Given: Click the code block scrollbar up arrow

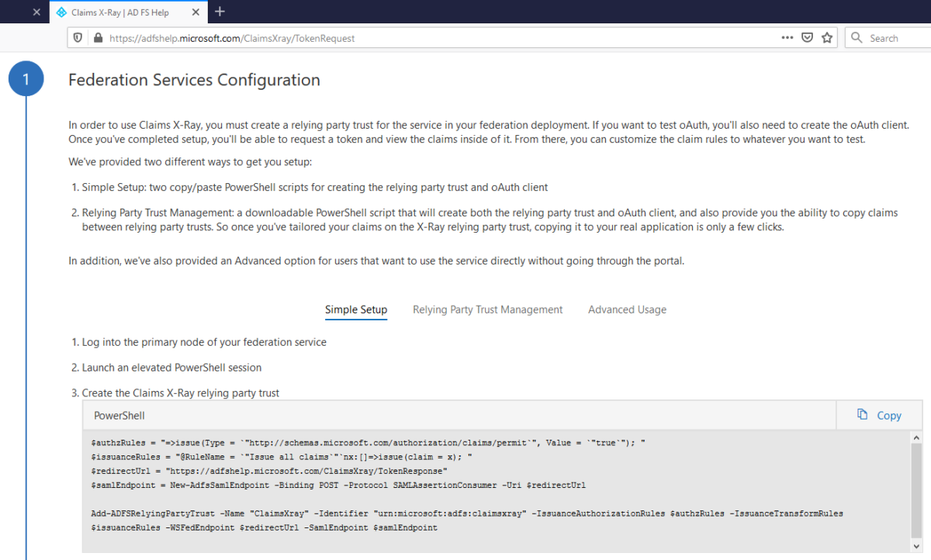Looking at the screenshot, I should [x=916, y=437].
